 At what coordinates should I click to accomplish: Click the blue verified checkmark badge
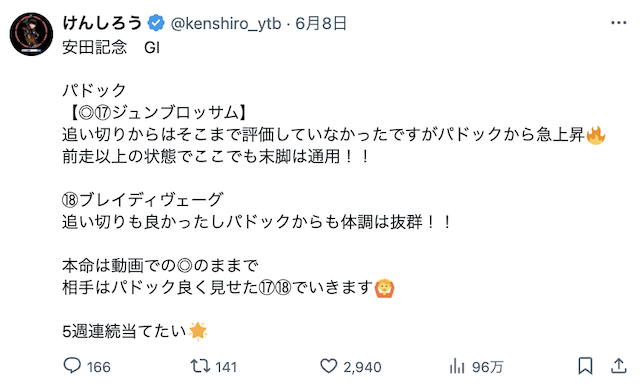point(156,23)
